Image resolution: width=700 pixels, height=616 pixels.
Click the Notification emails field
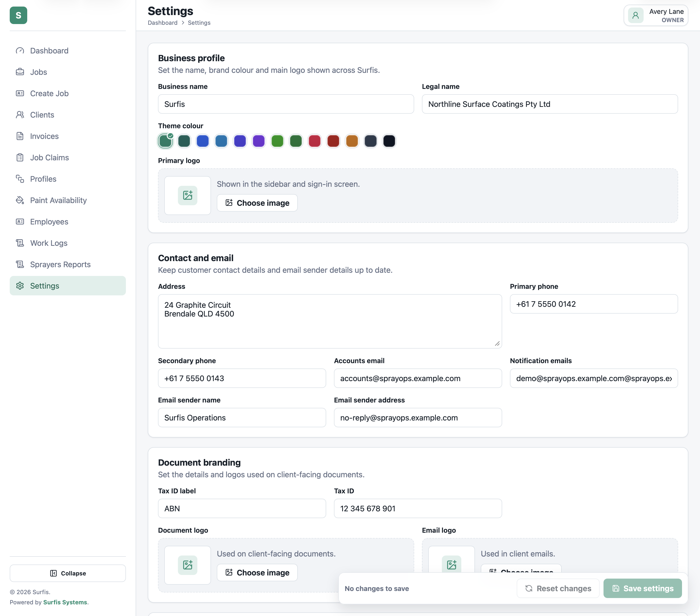click(594, 378)
